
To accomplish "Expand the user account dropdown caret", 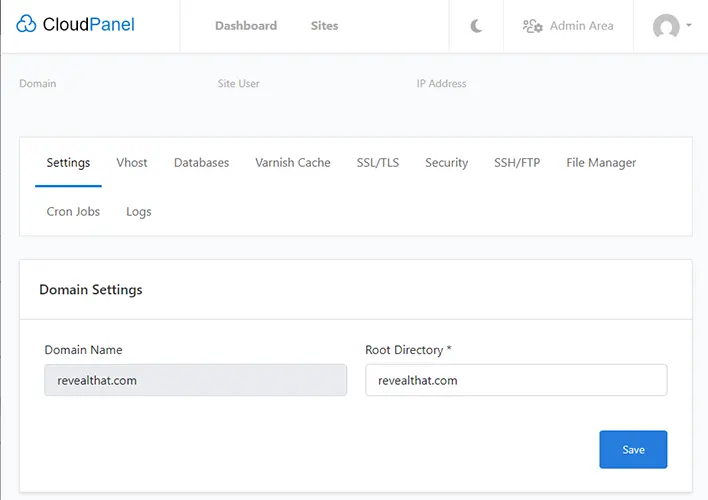I will 689,25.
